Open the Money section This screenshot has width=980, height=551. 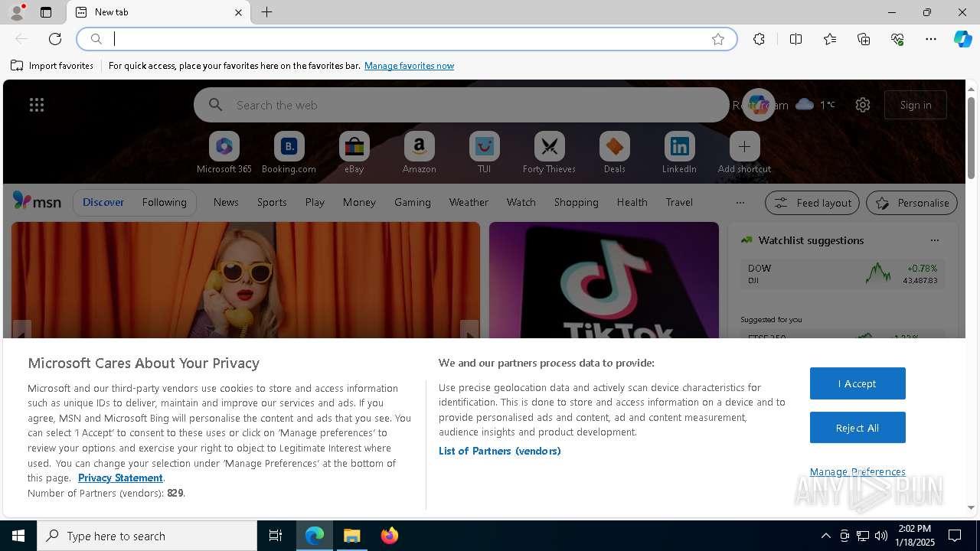click(359, 202)
